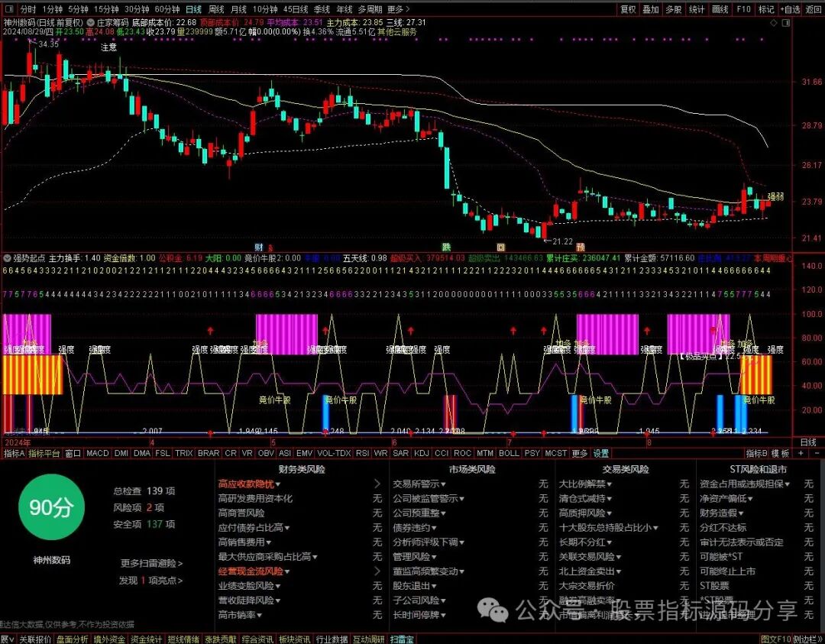Open the F10 company info
This screenshot has height=644, width=825.
pos(743,9)
